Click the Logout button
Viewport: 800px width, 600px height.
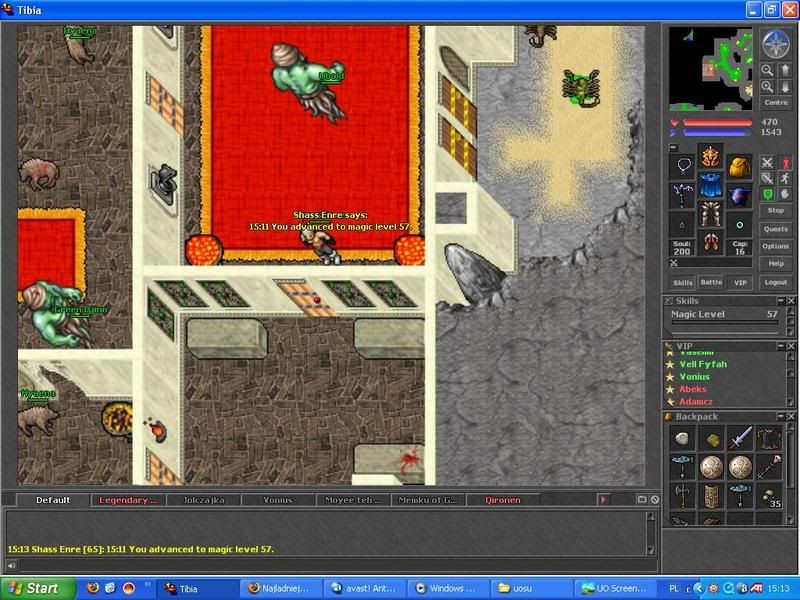[x=776, y=282]
